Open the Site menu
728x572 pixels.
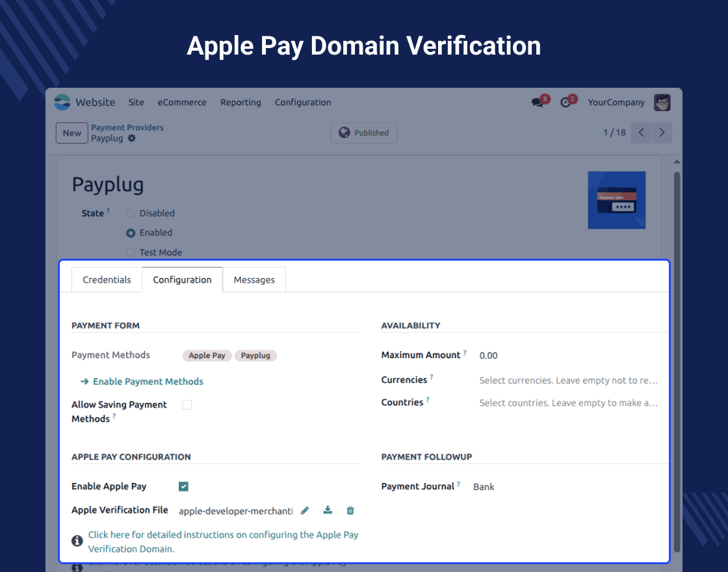coord(136,102)
